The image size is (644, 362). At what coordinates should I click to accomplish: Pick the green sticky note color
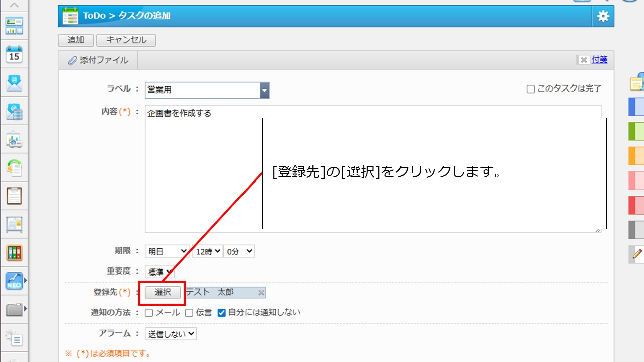click(636, 131)
